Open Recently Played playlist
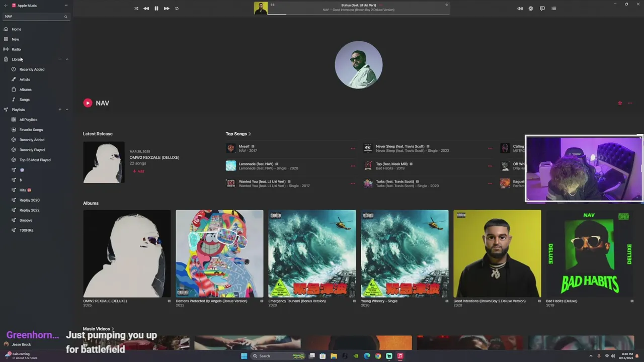Image resolution: width=644 pixels, height=362 pixels. coord(32,150)
